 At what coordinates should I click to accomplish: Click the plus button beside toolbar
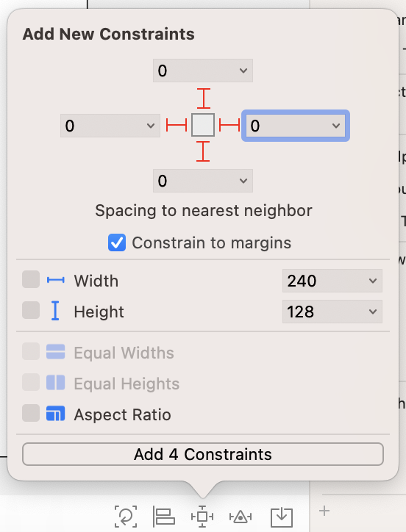click(x=324, y=511)
